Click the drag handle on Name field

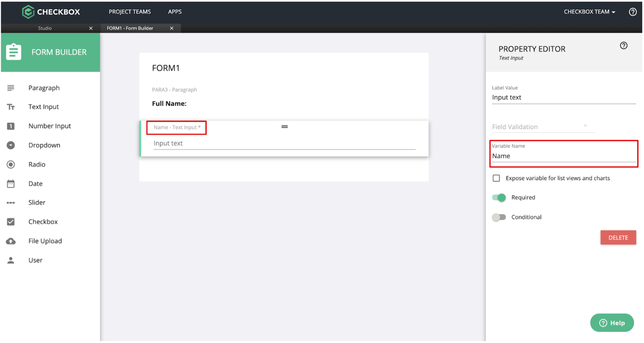(284, 127)
